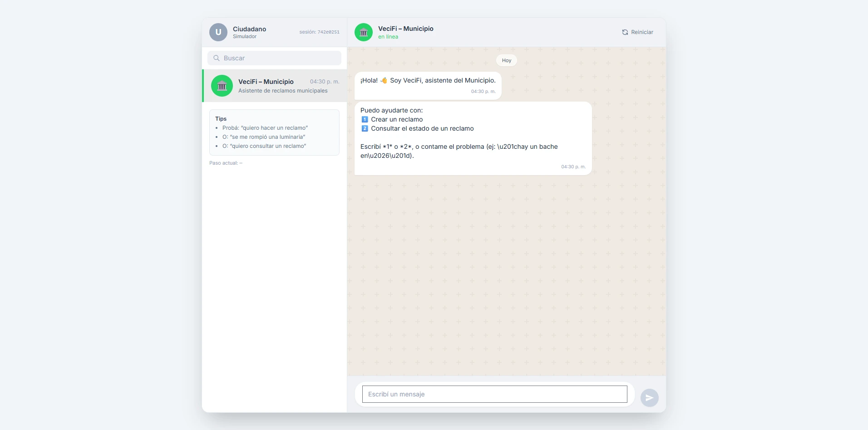This screenshot has height=430, width=868.
Task: Click the VeciFi avatar in chat list
Action: [222, 86]
